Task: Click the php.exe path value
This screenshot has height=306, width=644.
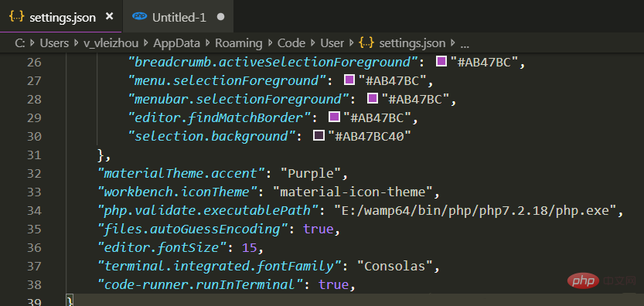Action: [475, 211]
